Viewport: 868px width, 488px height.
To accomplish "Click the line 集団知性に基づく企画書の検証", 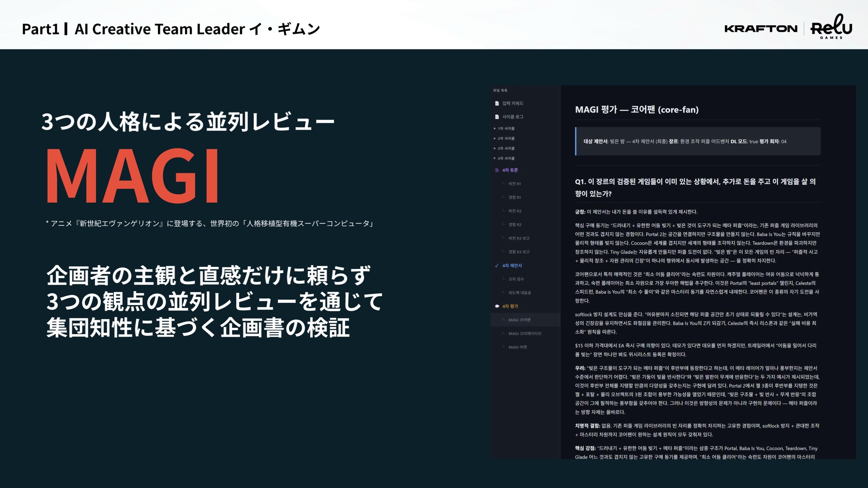I will 198,327.
